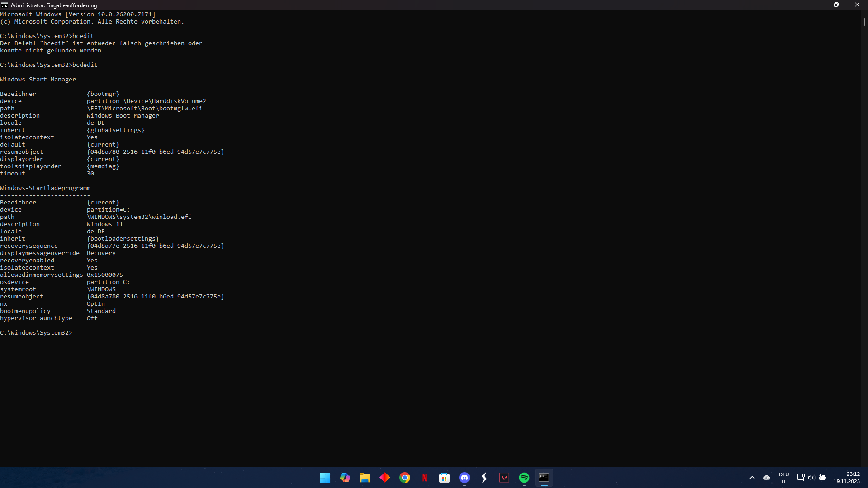Click the title 'Administrator: Eingabeaufforderung'
This screenshot has height=488, width=868.
click(x=54, y=5)
